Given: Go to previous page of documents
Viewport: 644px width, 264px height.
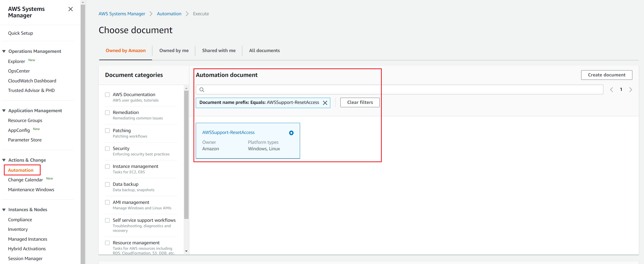Looking at the screenshot, I should pyautogui.click(x=611, y=90).
